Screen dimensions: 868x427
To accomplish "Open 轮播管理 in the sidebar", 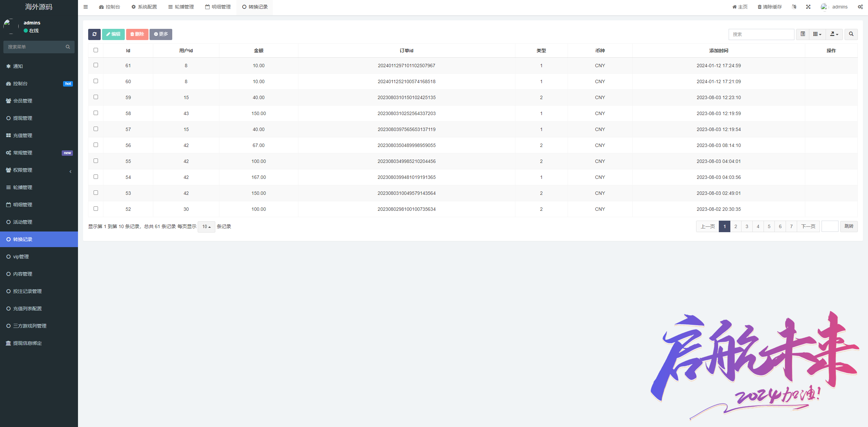I will 39,187.
